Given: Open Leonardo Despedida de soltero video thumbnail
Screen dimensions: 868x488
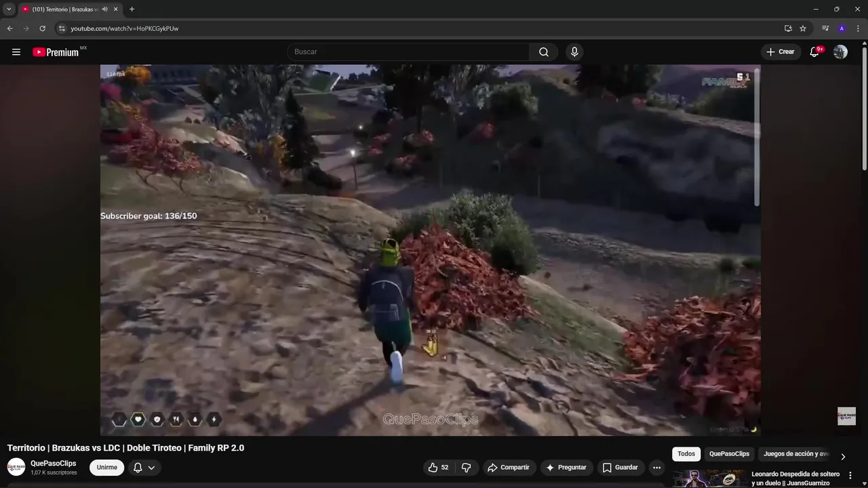Looking at the screenshot, I should tap(710, 479).
